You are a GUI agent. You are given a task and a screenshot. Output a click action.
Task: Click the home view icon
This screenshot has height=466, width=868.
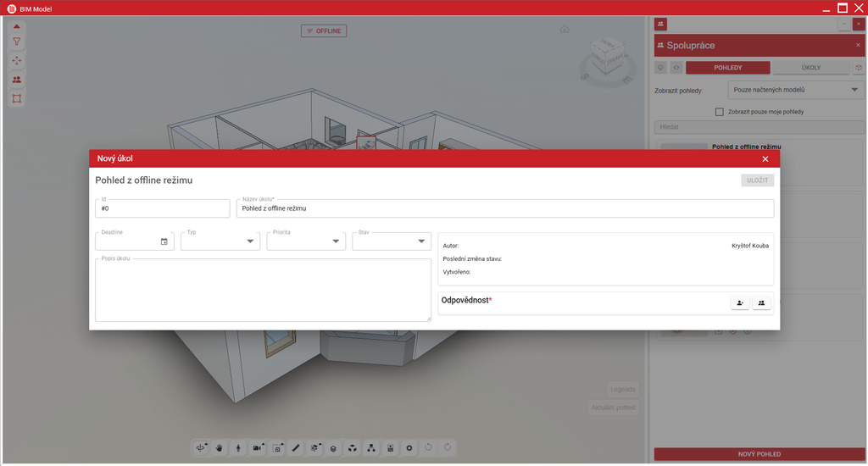pyautogui.click(x=564, y=30)
